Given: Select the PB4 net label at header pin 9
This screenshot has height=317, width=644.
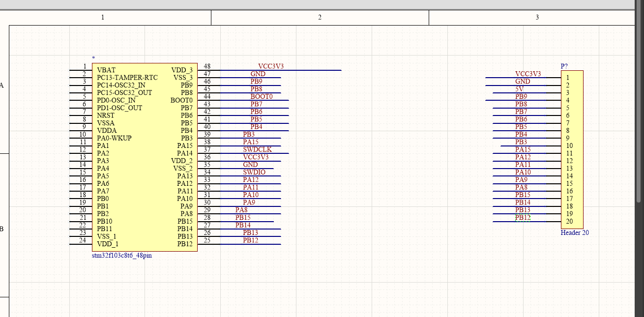Looking at the screenshot, I should pyautogui.click(x=521, y=134).
